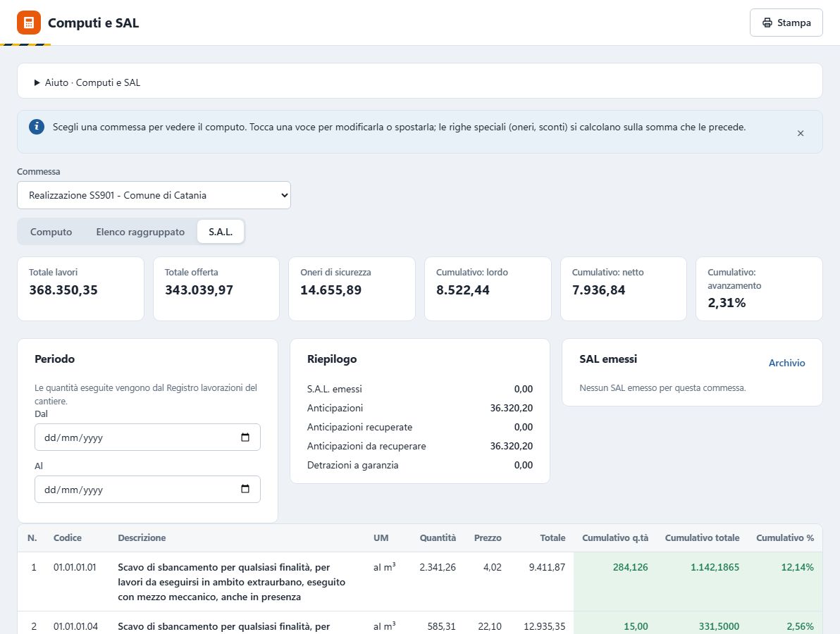Click the Cumulativo % column header
The width and height of the screenshot is (840, 634).
pyautogui.click(x=784, y=537)
